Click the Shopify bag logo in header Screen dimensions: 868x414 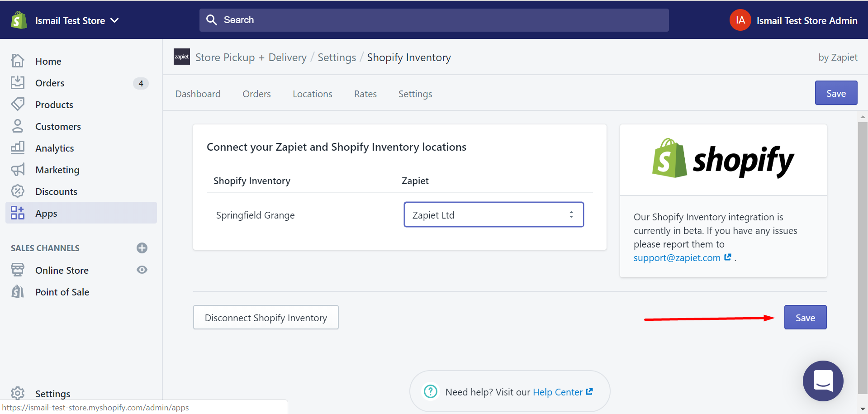[19, 20]
